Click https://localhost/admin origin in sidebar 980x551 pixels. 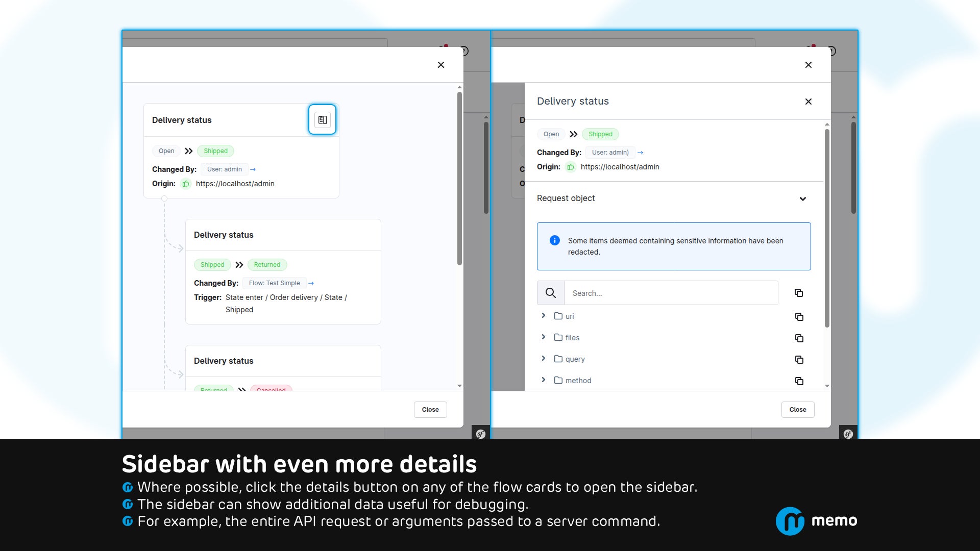(620, 167)
